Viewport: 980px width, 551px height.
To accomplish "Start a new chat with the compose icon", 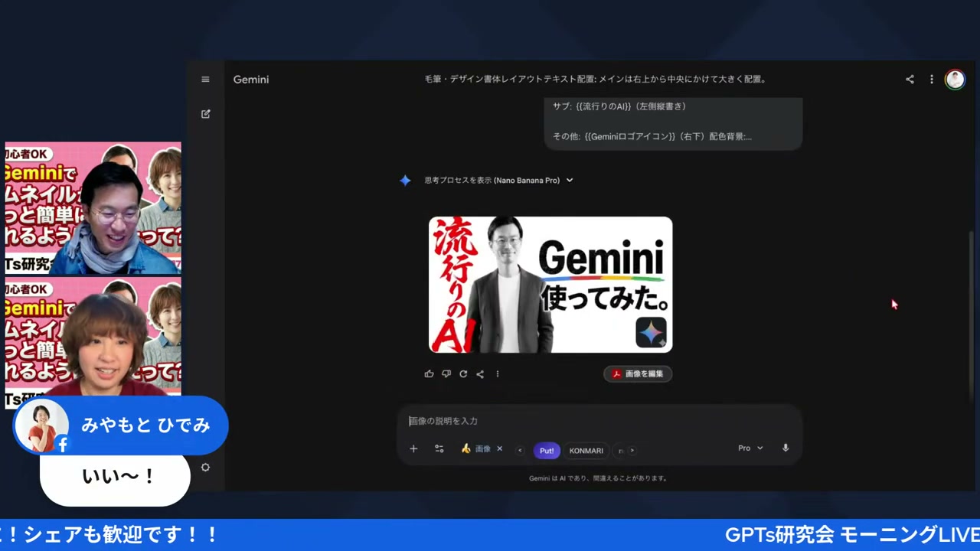I will 205,113.
